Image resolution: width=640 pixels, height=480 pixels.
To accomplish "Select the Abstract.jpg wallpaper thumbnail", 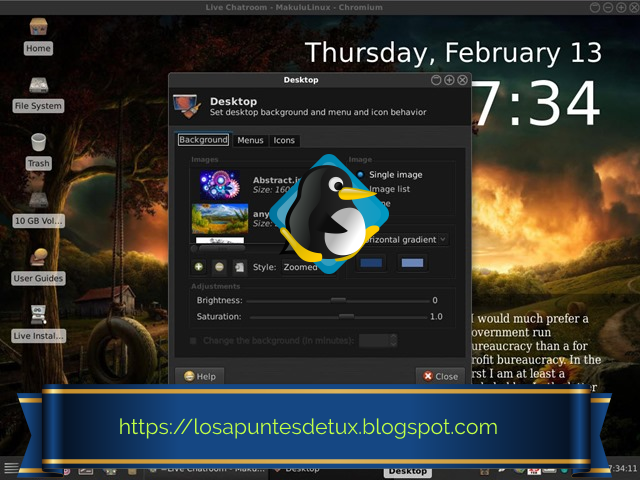I will (x=220, y=184).
